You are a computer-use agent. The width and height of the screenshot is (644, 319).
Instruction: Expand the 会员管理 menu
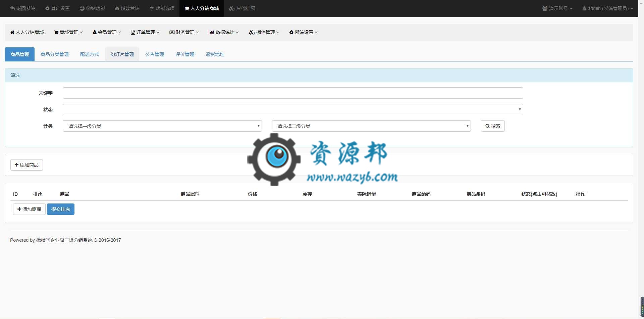pyautogui.click(x=107, y=32)
